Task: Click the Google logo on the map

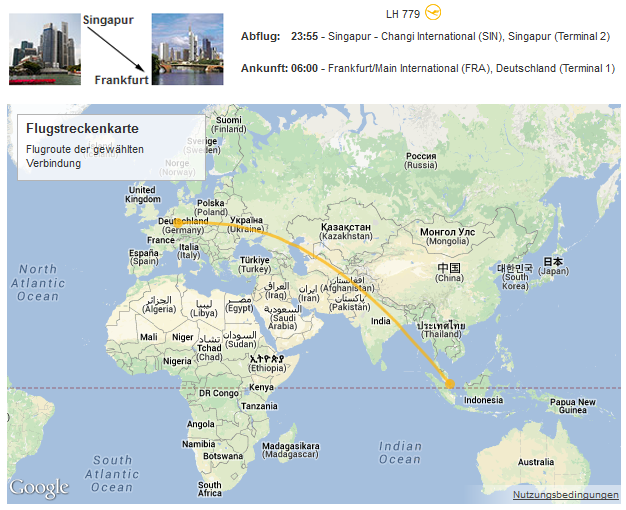Action: (x=39, y=488)
